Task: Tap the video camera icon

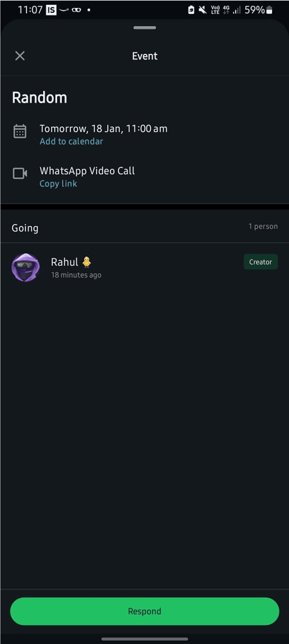Action: (x=20, y=173)
